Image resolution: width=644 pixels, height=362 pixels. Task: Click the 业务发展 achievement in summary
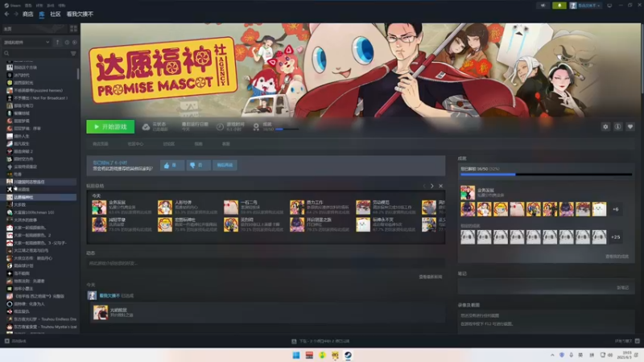click(99, 208)
